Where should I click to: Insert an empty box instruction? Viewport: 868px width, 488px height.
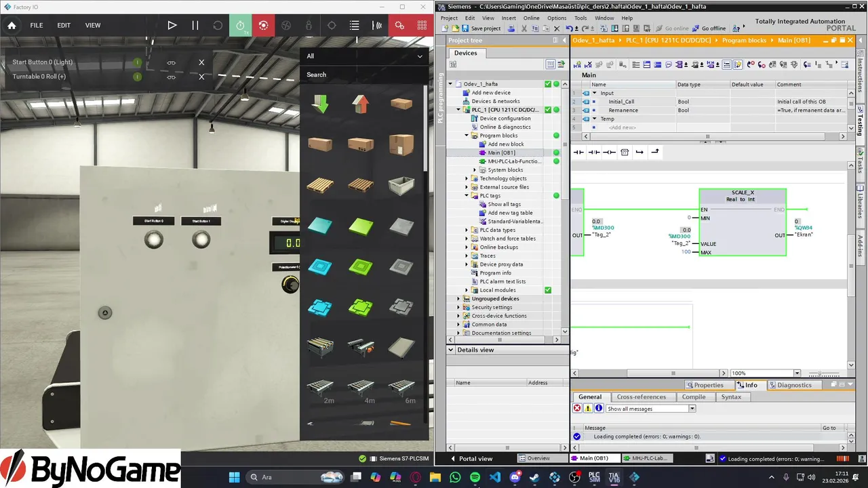625,152
